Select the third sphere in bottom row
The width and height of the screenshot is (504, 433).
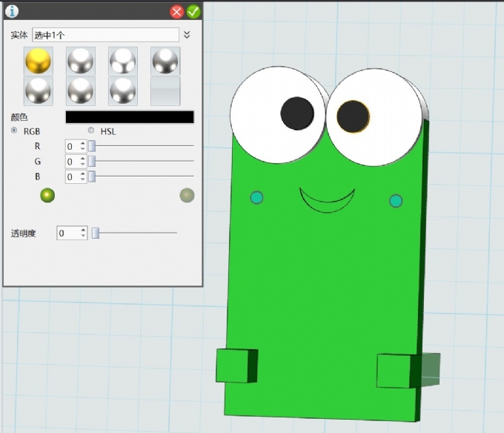point(122,90)
